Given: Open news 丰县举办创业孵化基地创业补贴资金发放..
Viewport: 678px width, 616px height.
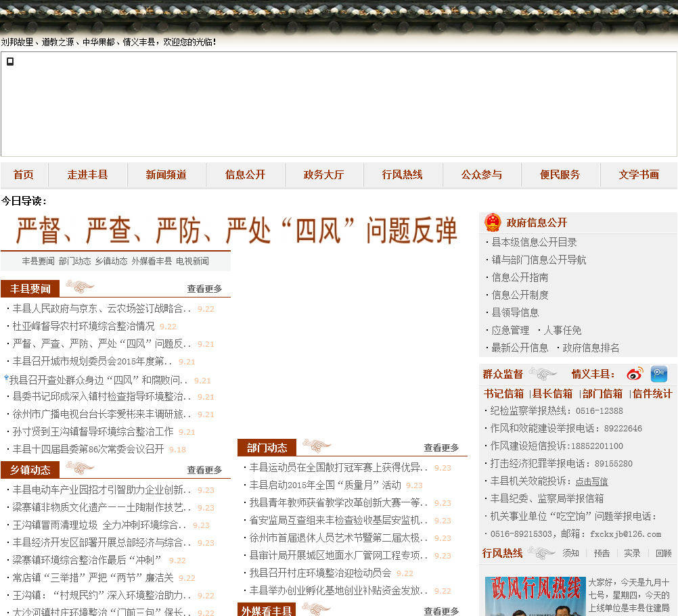Looking at the screenshot, I should click(338, 590).
